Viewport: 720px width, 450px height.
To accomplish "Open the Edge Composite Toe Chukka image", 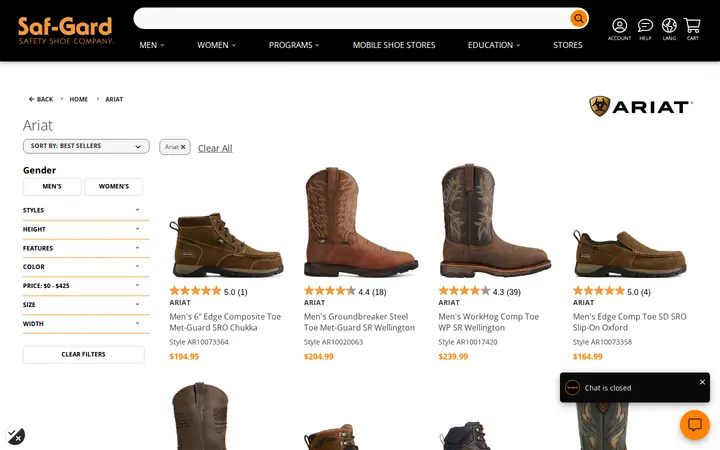I will point(226,244).
